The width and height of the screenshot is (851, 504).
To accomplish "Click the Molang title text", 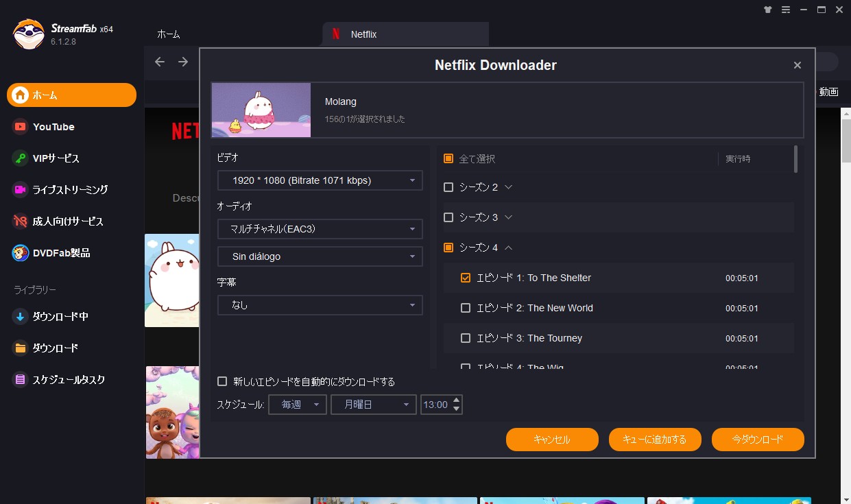I will click(341, 101).
